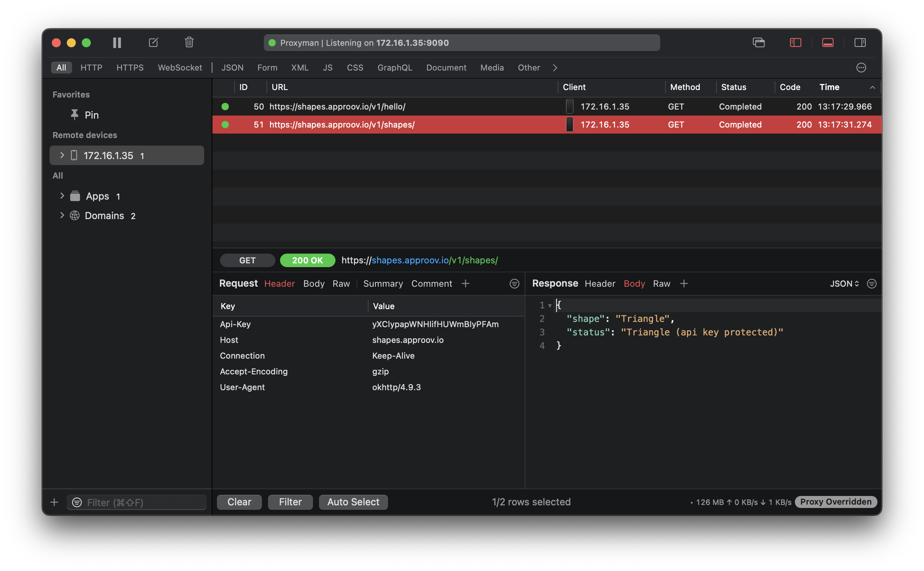Click the Clear button
The height and width of the screenshot is (571, 924).
click(x=239, y=502)
